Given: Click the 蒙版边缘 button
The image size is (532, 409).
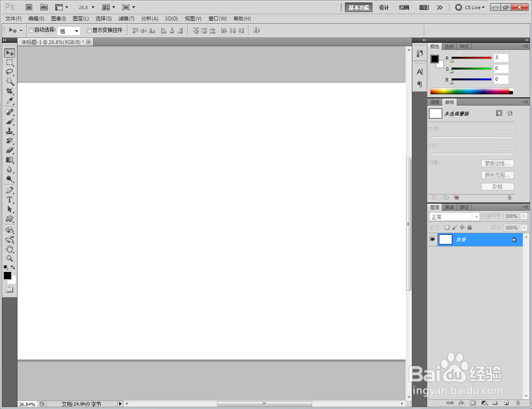Looking at the screenshot, I should (498, 163).
